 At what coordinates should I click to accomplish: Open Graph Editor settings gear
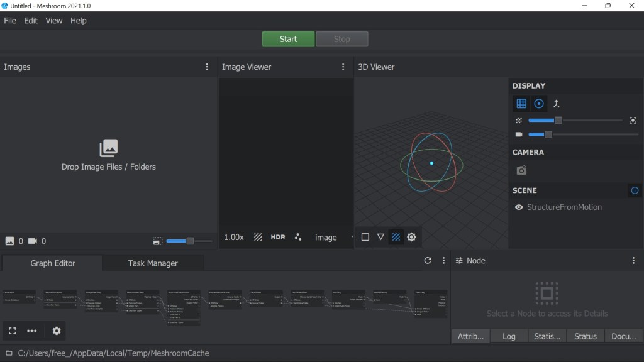(x=57, y=331)
